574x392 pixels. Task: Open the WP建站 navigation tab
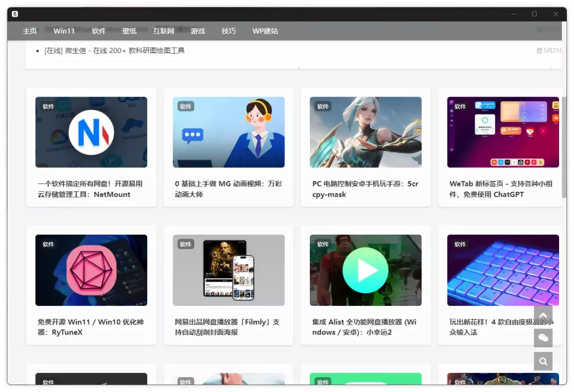tap(265, 31)
